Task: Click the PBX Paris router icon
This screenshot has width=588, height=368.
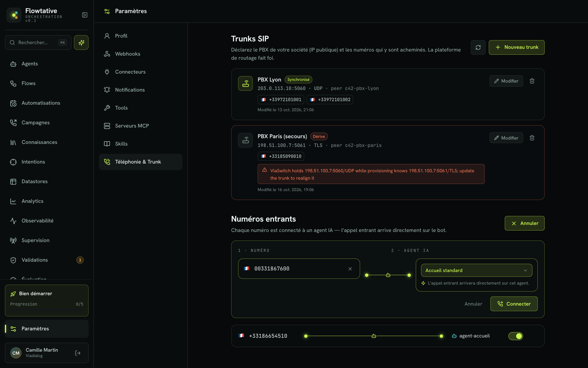Action: (x=246, y=140)
